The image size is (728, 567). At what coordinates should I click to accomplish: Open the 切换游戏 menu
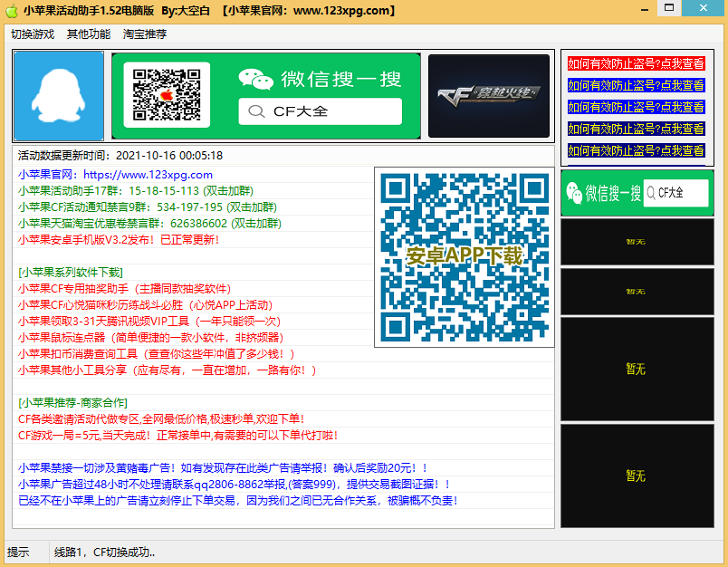tap(33, 34)
